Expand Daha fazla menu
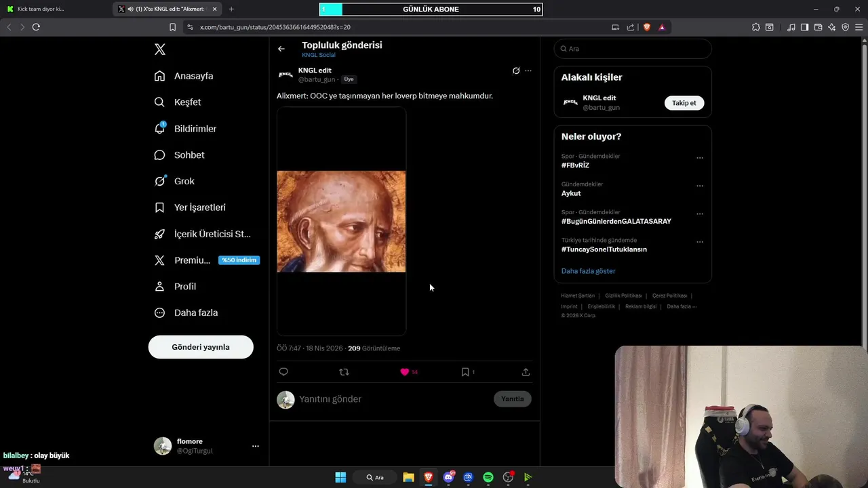 tap(186, 313)
